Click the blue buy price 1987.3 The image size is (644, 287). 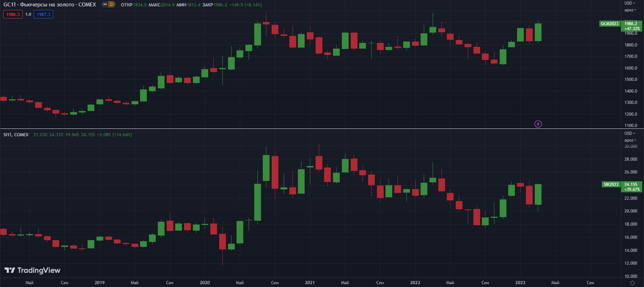click(44, 14)
